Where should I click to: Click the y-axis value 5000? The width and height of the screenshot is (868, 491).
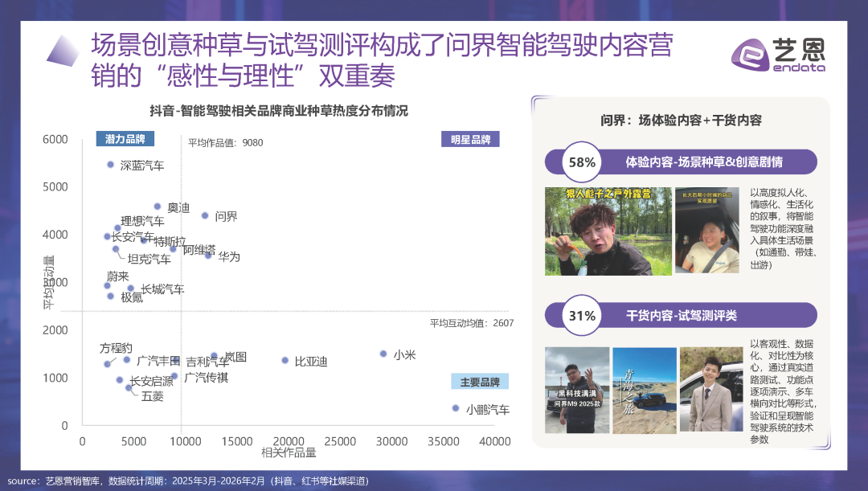coord(55,187)
